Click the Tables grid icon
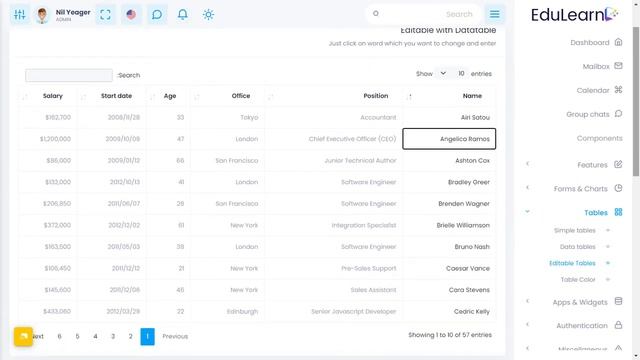Image resolution: width=640 pixels, height=360 pixels. point(618,212)
